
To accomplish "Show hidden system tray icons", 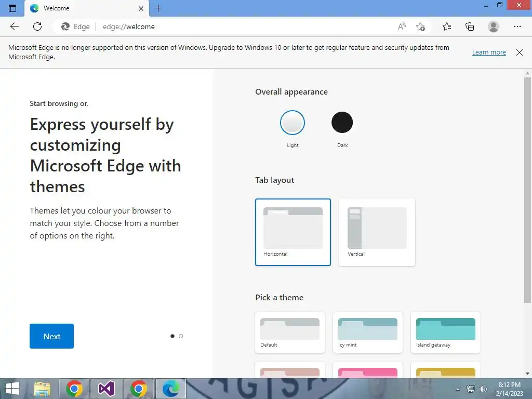I will click(x=458, y=389).
